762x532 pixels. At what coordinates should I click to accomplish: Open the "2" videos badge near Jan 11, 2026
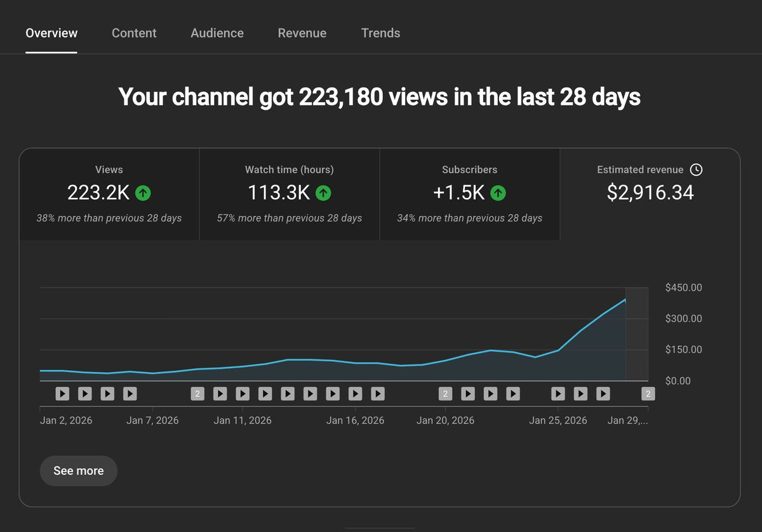point(197,394)
